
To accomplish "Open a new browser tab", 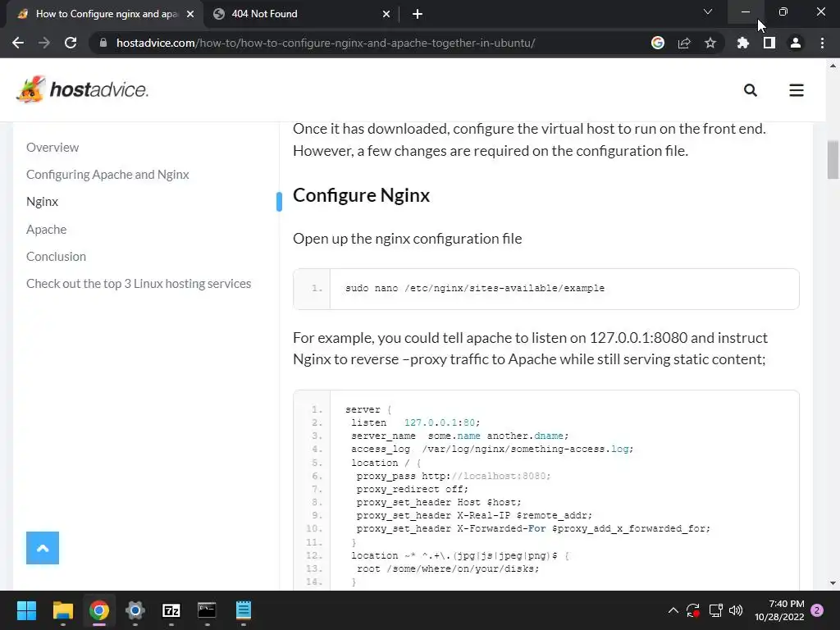I will [418, 14].
